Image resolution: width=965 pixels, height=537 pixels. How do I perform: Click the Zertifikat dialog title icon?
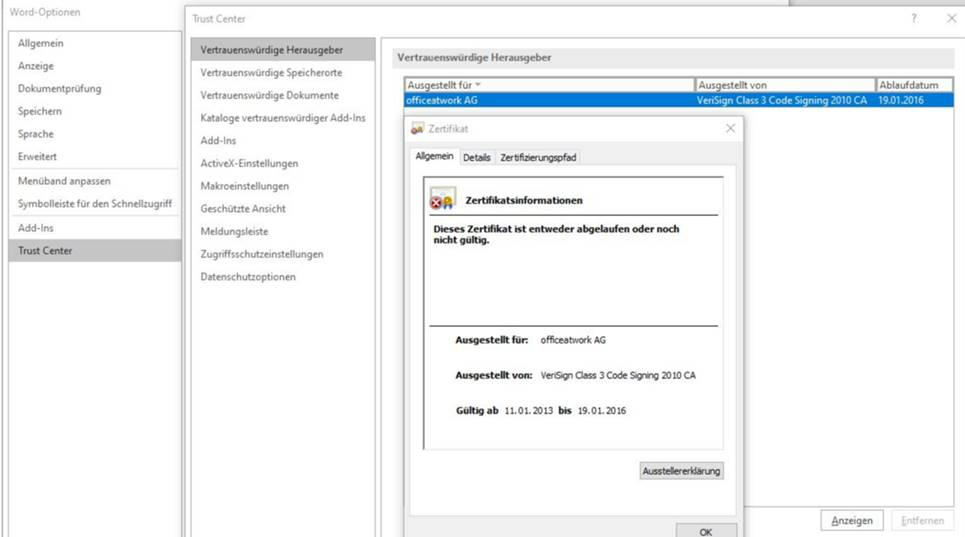pyautogui.click(x=417, y=129)
